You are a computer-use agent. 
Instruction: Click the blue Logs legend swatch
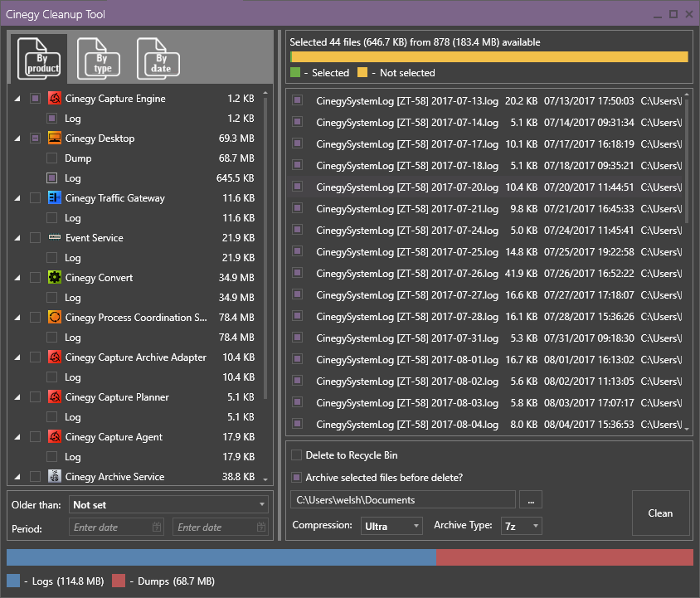pyautogui.click(x=13, y=581)
